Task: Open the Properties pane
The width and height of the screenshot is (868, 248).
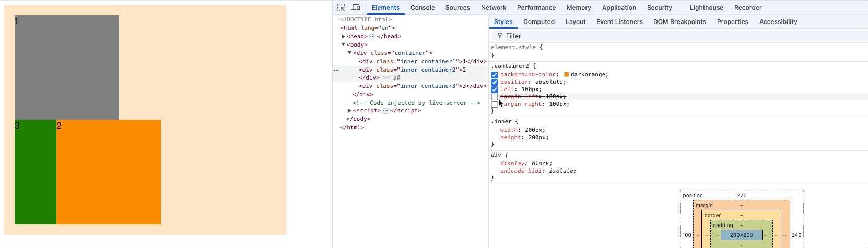Action: 732,22
